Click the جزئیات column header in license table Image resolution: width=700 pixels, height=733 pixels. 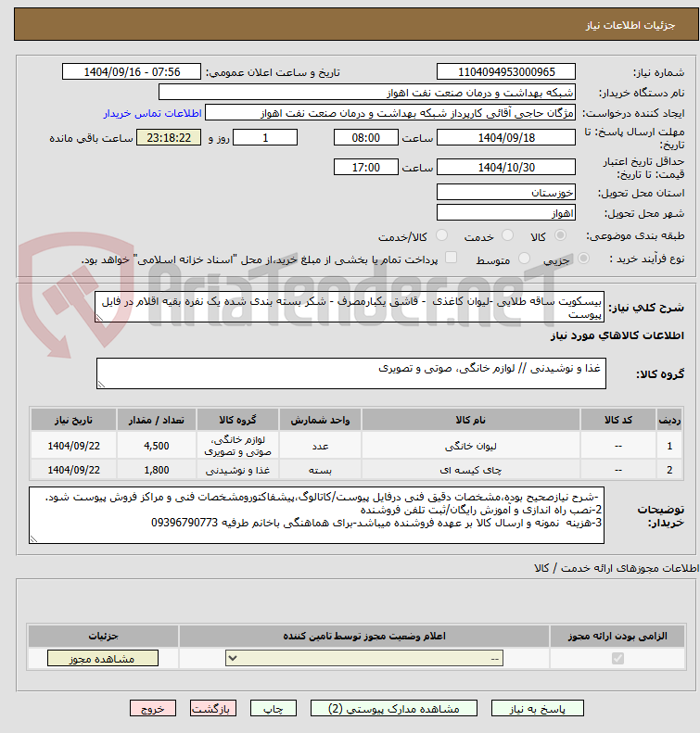coord(103,637)
